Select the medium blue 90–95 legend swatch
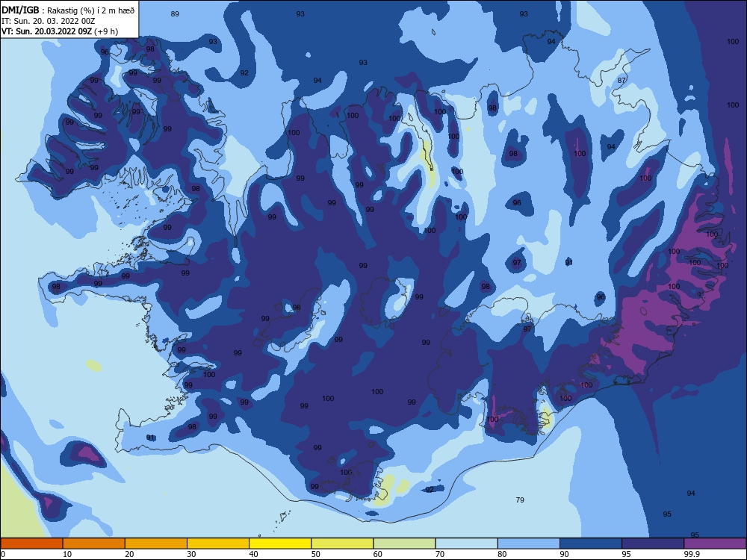 591,544
